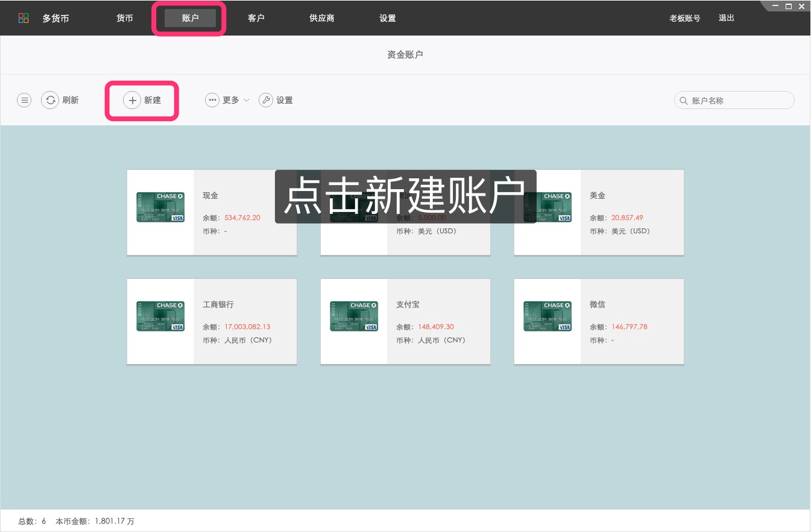The width and height of the screenshot is (811, 532).
Task: Click the 微信 account name
Action: 598,305
